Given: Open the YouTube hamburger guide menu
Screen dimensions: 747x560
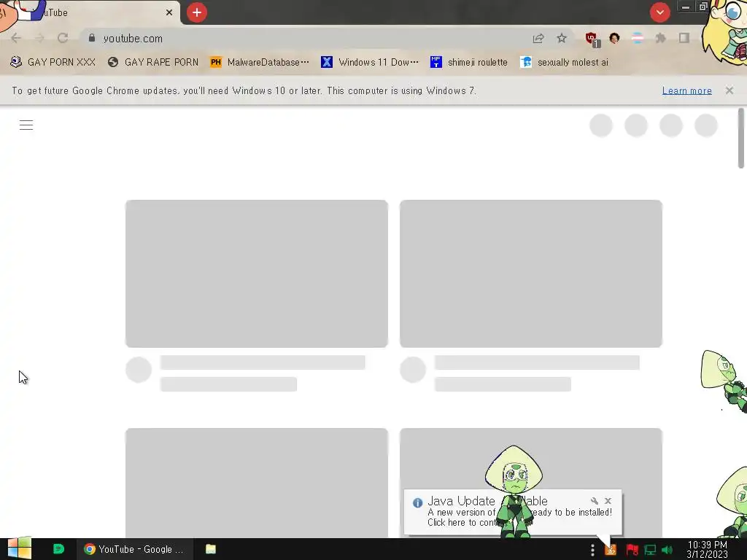Looking at the screenshot, I should pyautogui.click(x=26, y=125).
